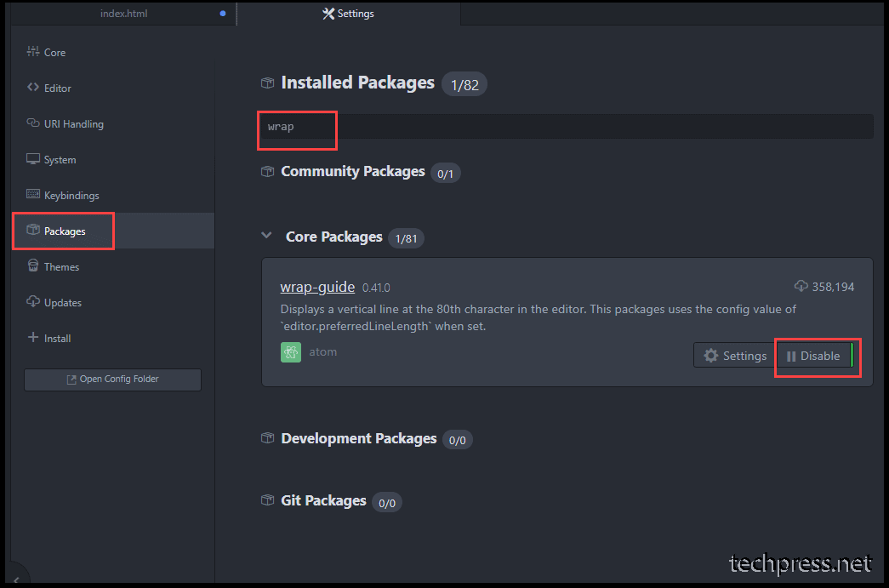The image size is (889, 588).
Task: Click the Keybindings keyboard icon
Action: (33, 194)
